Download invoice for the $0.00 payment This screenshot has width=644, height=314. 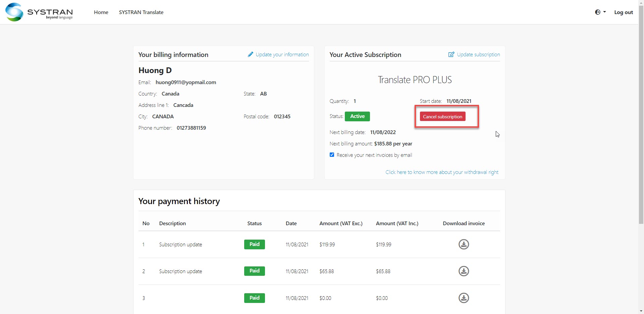tap(464, 298)
